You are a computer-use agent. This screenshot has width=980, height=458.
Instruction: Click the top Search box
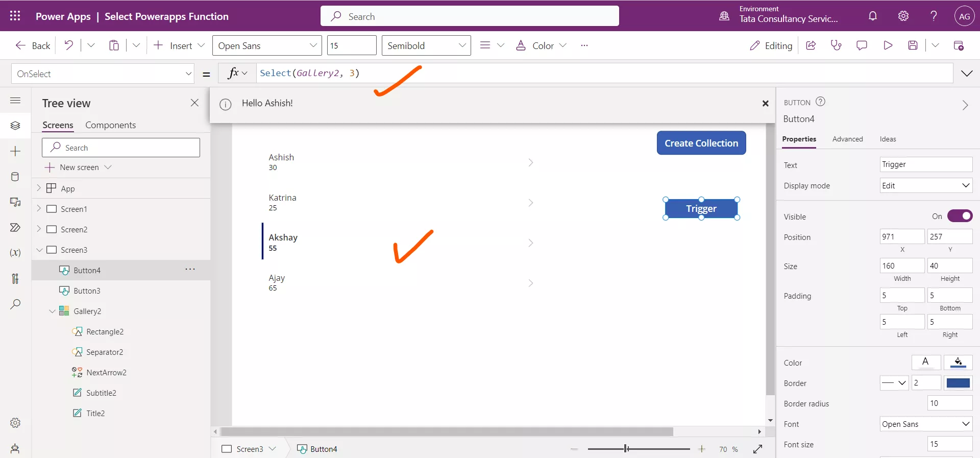coord(470,16)
